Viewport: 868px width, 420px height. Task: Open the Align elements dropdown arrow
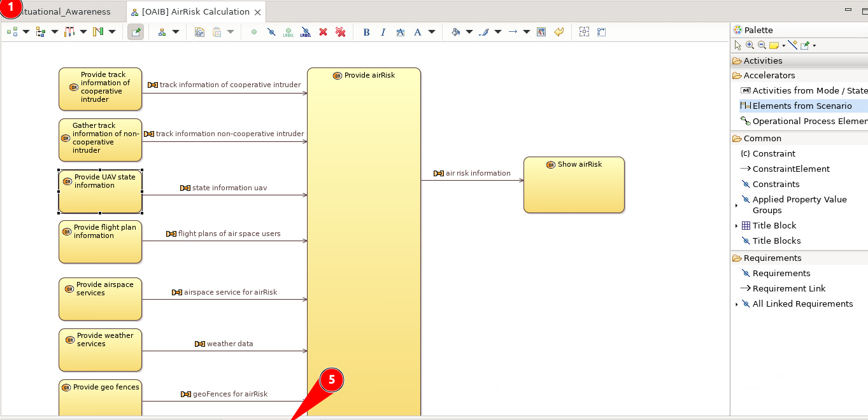pyautogui.click(x=83, y=32)
